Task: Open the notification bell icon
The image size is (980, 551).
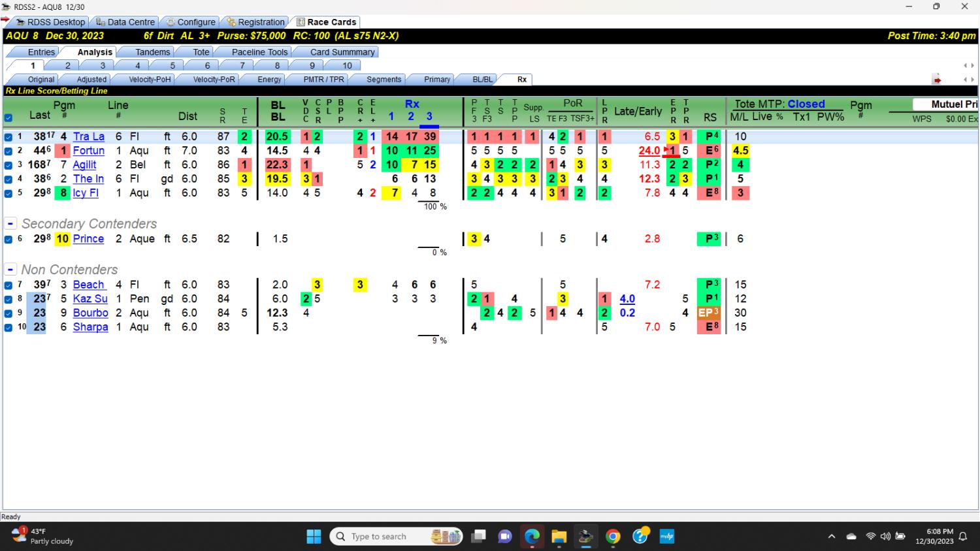Action: [x=963, y=537]
